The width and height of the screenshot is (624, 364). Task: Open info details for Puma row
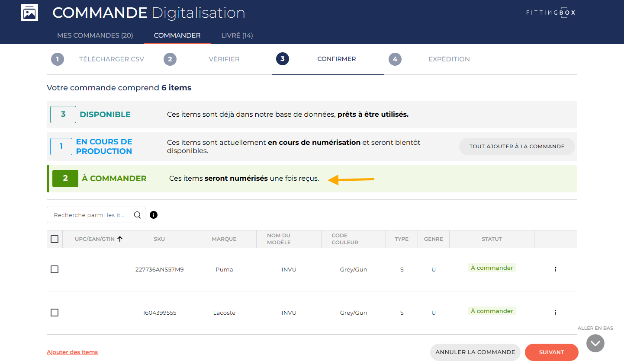click(x=555, y=269)
